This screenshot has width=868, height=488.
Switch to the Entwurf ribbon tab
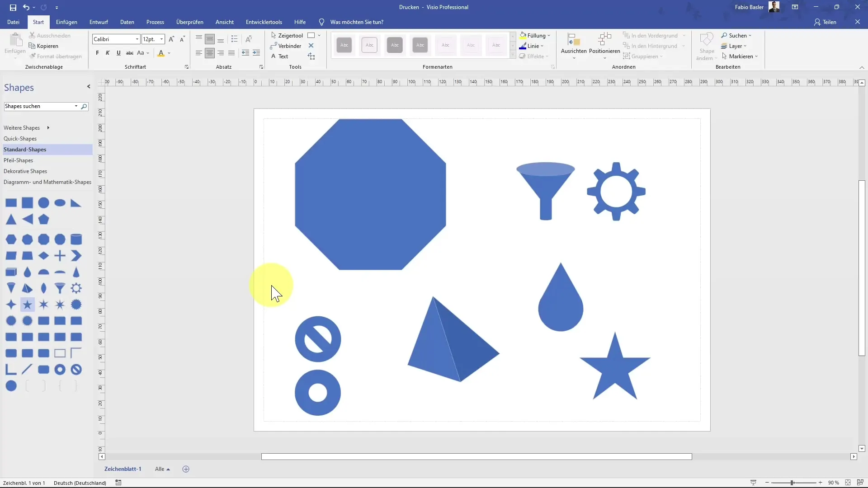click(x=99, y=22)
